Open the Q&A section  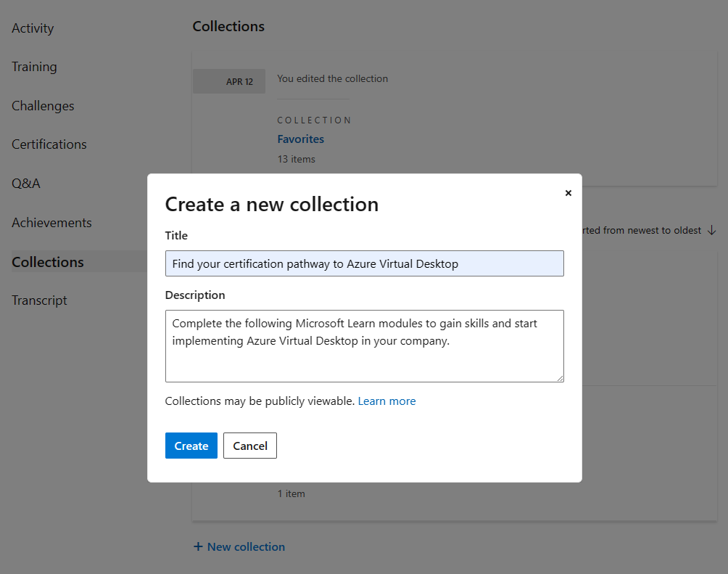click(x=26, y=183)
